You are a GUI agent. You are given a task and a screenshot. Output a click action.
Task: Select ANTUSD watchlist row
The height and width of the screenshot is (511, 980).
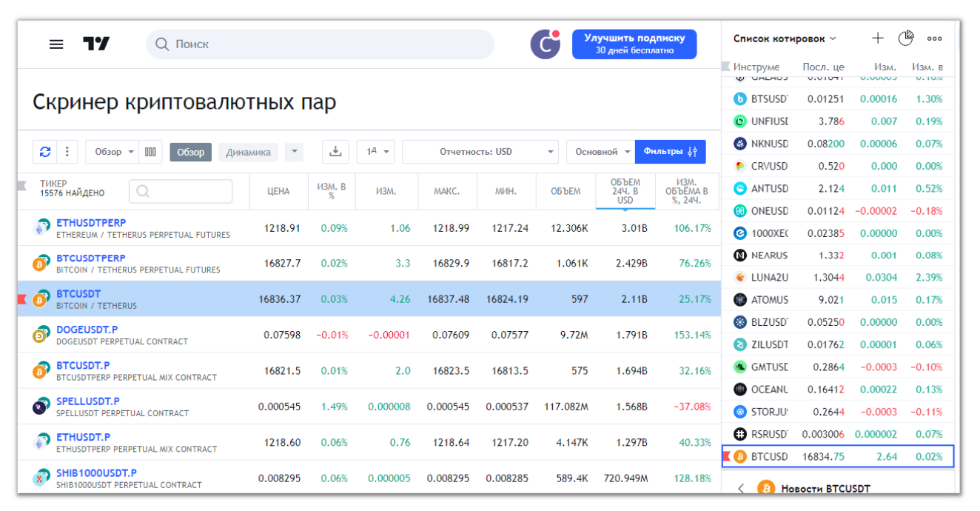pyautogui.click(x=838, y=188)
